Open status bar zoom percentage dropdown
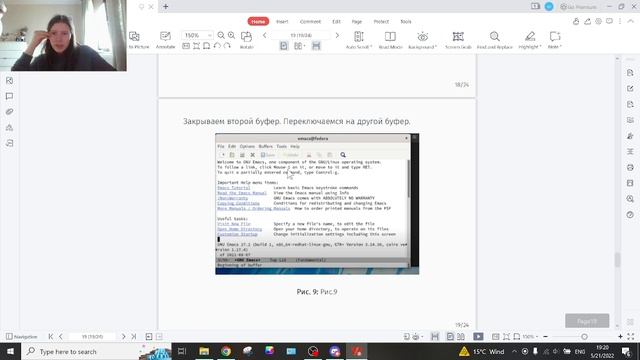Image resolution: width=640 pixels, height=360 pixels. (x=530, y=337)
